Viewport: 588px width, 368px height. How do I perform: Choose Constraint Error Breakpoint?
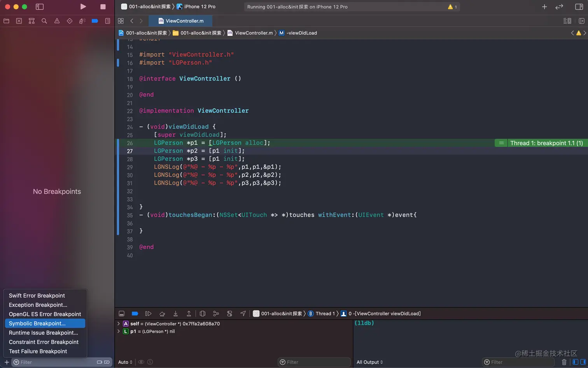[45, 342]
